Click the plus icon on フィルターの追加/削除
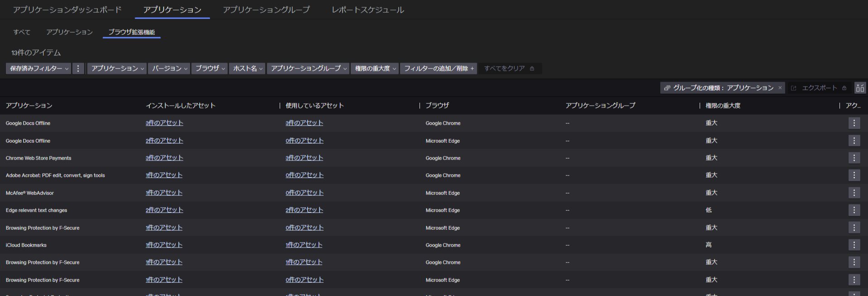This screenshot has width=868, height=296. pos(472,68)
